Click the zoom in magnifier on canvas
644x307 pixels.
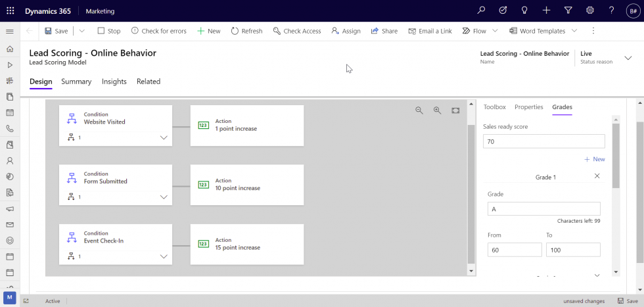pos(437,110)
